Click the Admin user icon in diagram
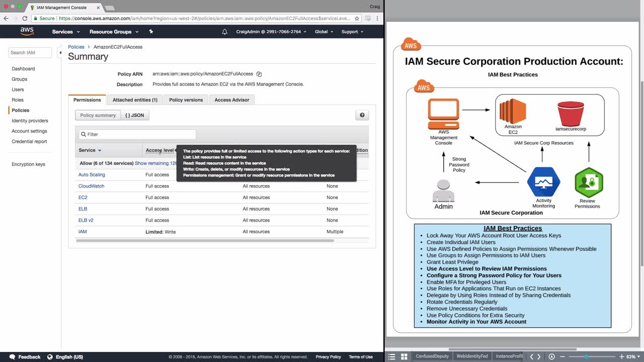Image resolution: width=644 pixels, height=362 pixels. tap(443, 191)
